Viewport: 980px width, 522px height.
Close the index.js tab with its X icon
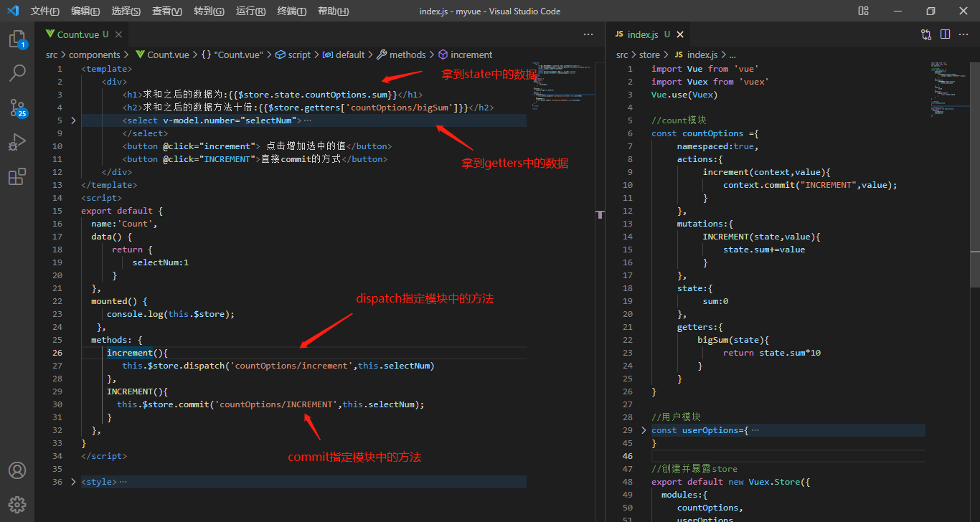(x=680, y=34)
